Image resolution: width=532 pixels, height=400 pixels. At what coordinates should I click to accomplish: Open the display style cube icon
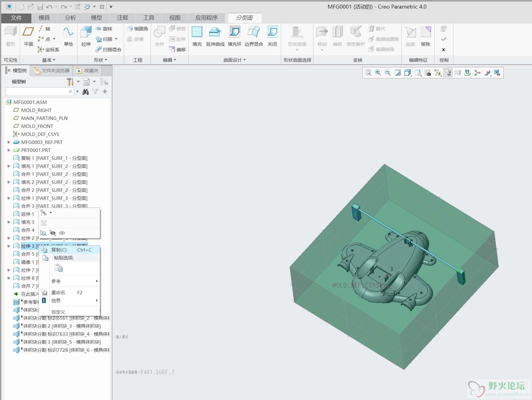[407, 73]
